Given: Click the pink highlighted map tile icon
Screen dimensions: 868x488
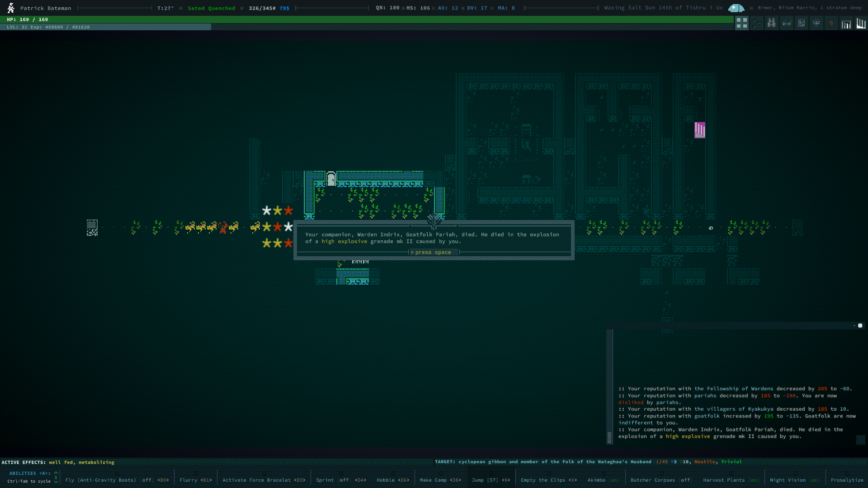Looking at the screenshot, I should [699, 130].
